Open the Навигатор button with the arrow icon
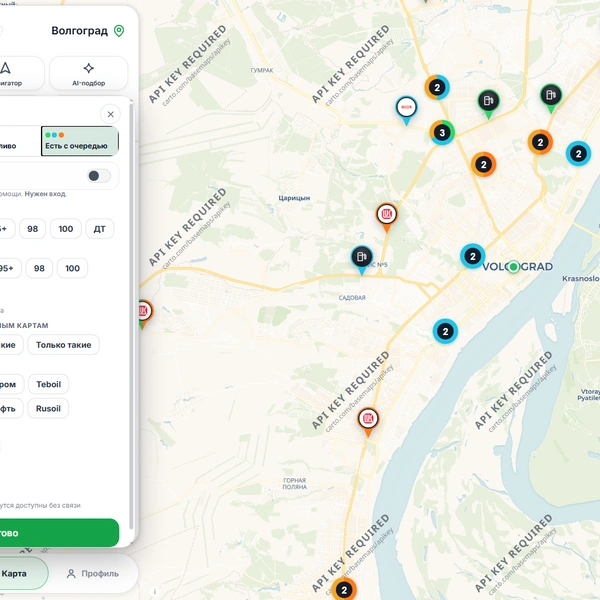Viewport: 600px width, 600px height. coord(20,73)
